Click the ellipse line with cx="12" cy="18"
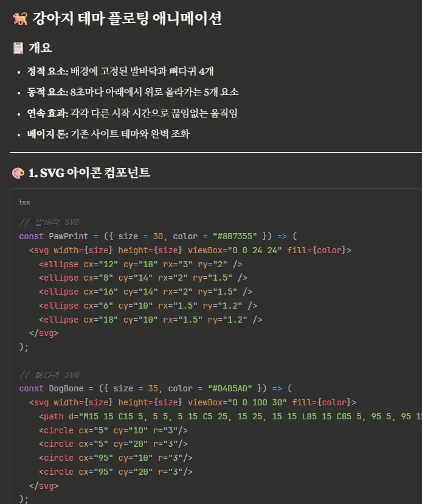 click(x=140, y=264)
